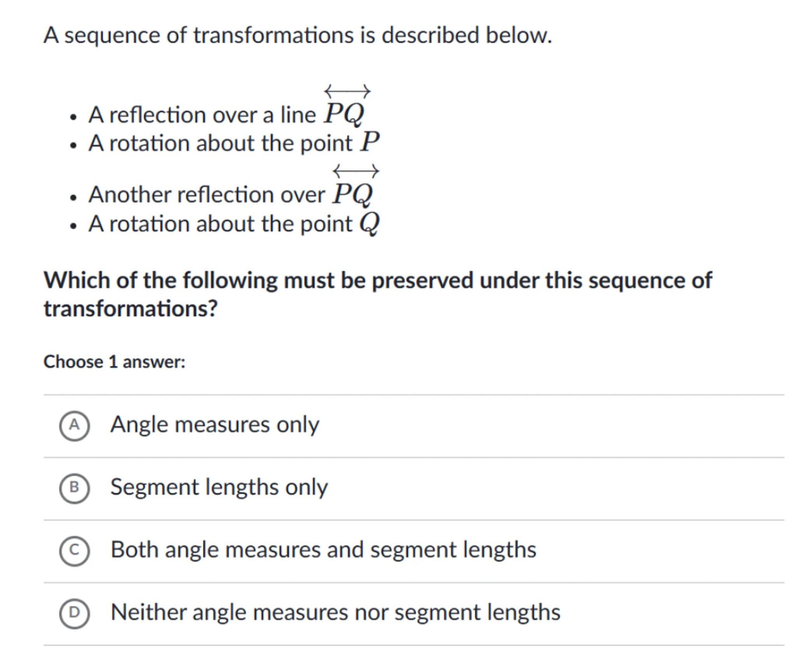Choose the "Segment lengths only" answer text
This screenshot has height=672, width=797.
pyautogui.click(x=219, y=487)
